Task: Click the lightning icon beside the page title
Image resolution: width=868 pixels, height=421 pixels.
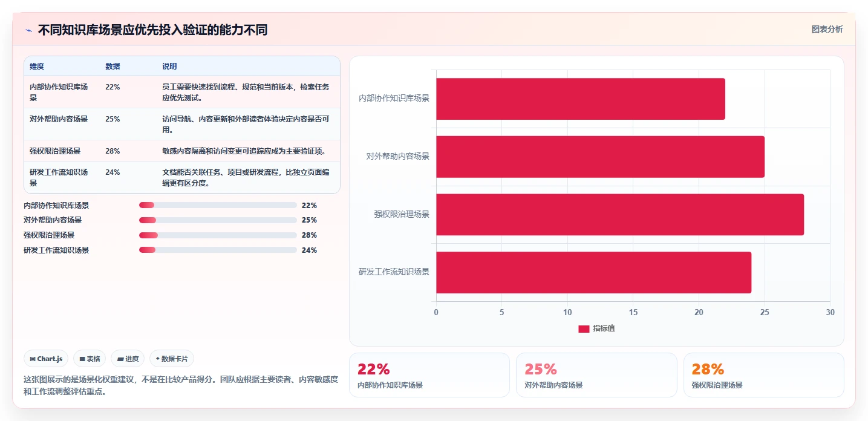Action: tap(28, 30)
